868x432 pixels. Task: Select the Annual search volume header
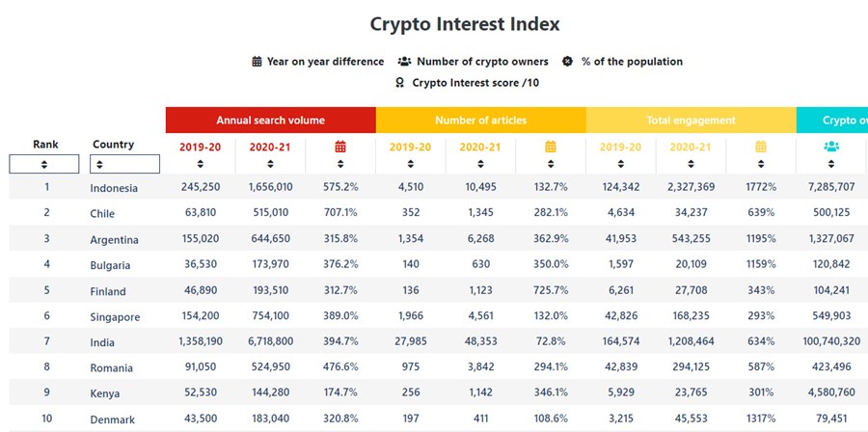click(x=270, y=121)
